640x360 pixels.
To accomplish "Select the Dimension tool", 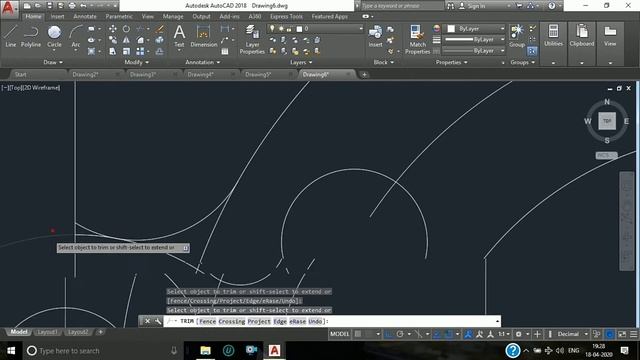I will tap(203, 36).
